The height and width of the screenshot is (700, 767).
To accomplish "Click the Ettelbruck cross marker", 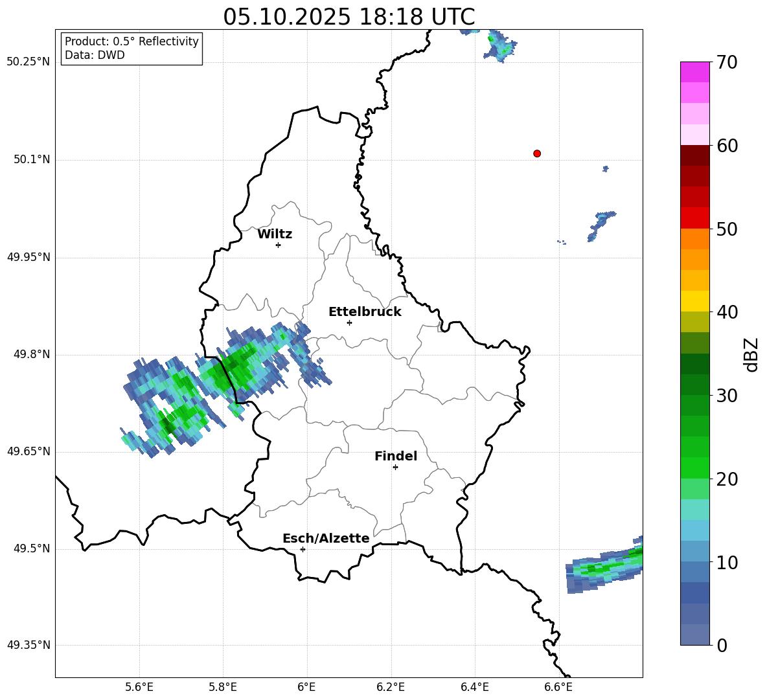I will tap(349, 322).
